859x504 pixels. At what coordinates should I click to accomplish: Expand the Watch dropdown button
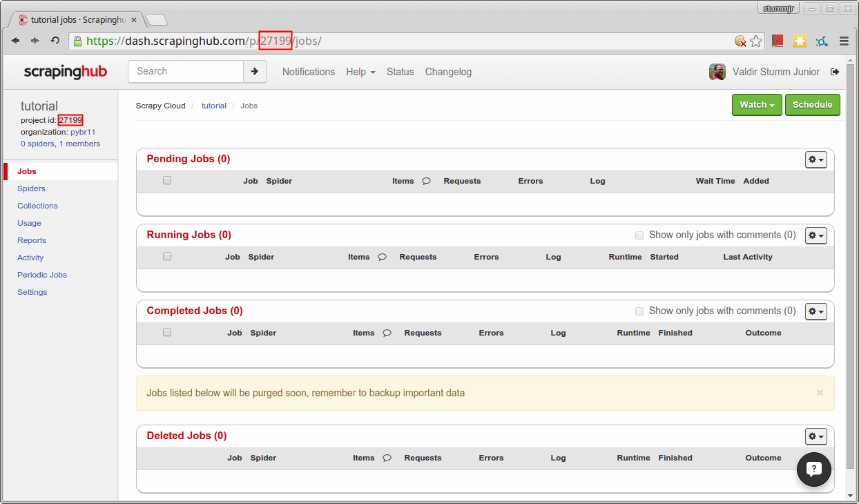[757, 105]
